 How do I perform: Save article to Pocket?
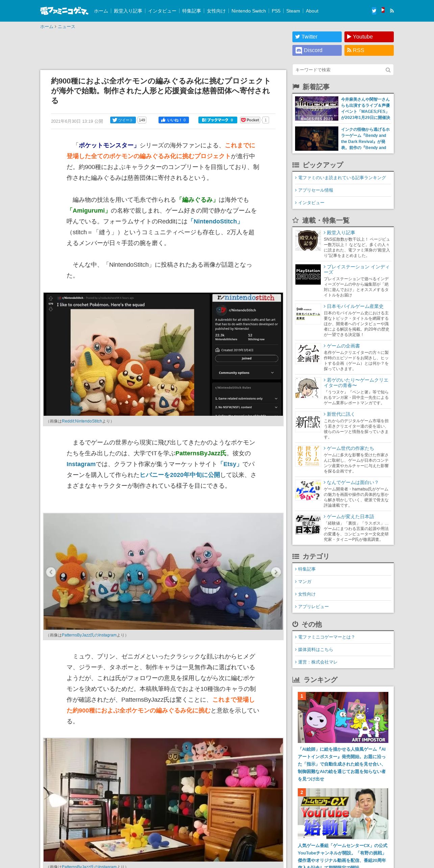click(x=250, y=120)
